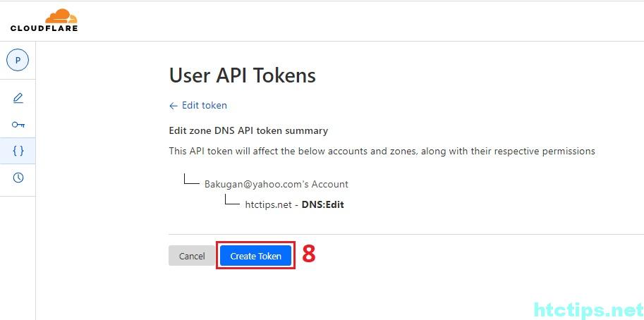Select the Bakugan@yahoo.com's Account tree entry
The image size is (644, 320).
pyautogui.click(x=277, y=184)
